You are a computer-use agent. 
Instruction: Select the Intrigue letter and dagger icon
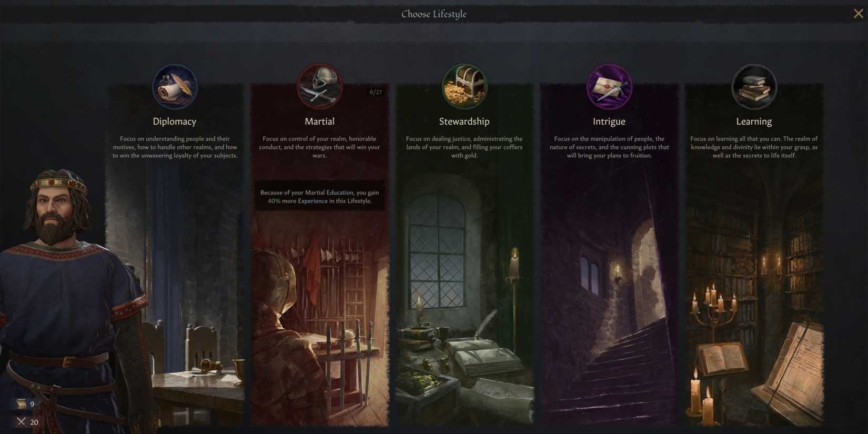coord(609,86)
